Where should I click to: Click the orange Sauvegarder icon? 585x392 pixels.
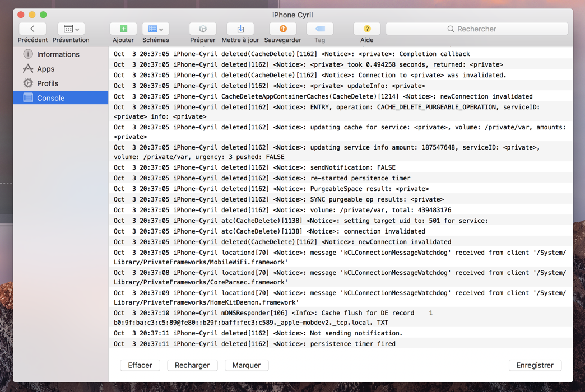282,29
